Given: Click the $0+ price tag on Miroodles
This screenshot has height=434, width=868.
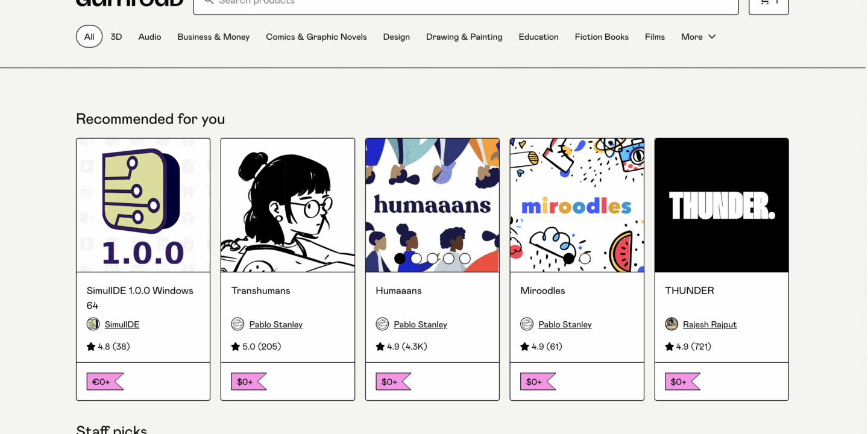Looking at the screenshot, I should (x=538, y=382).
